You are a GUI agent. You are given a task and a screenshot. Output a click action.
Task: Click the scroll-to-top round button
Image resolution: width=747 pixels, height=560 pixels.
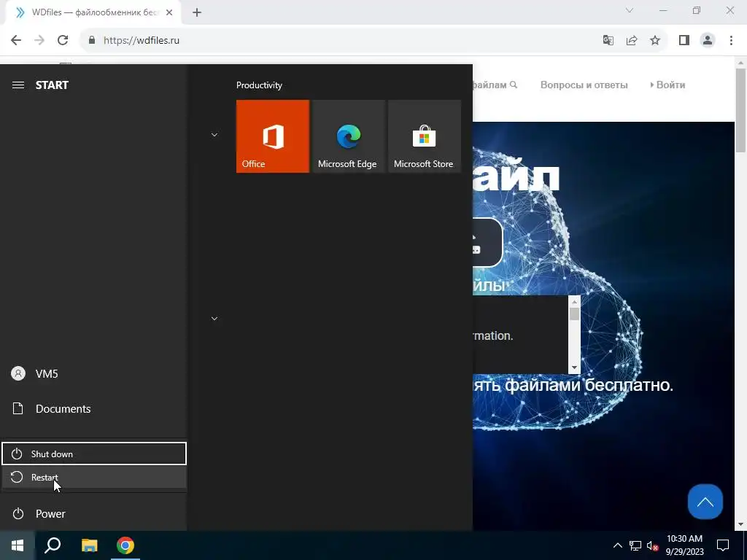[x=705, y=502]
